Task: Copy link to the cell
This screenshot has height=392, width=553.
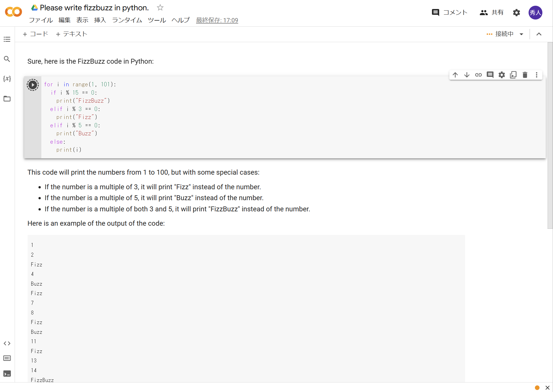Action: 478,75
